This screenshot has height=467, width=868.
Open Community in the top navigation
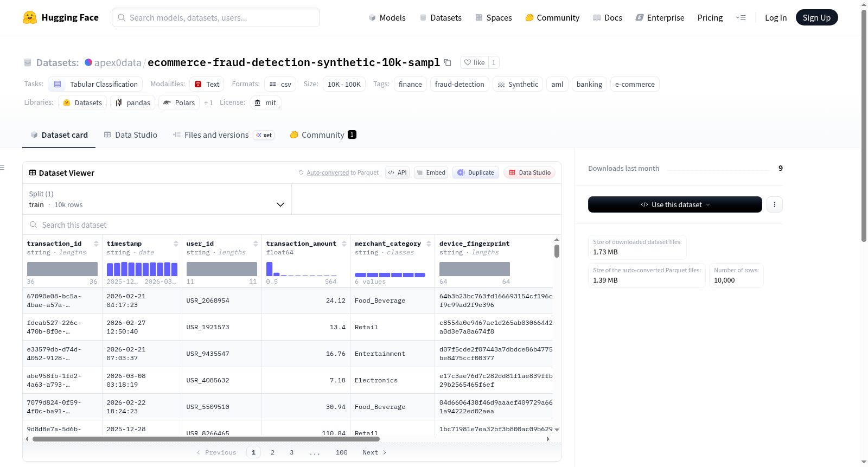pos(552,17)
